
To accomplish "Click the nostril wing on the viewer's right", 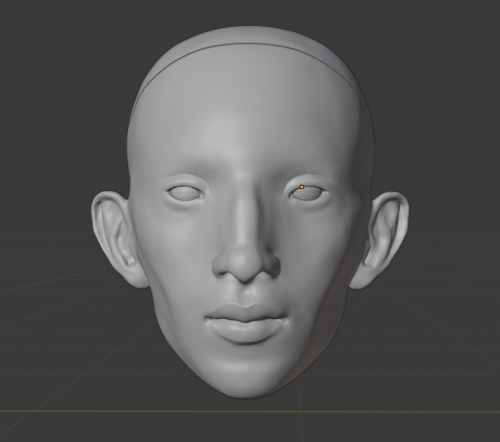I will pos(273,265).
